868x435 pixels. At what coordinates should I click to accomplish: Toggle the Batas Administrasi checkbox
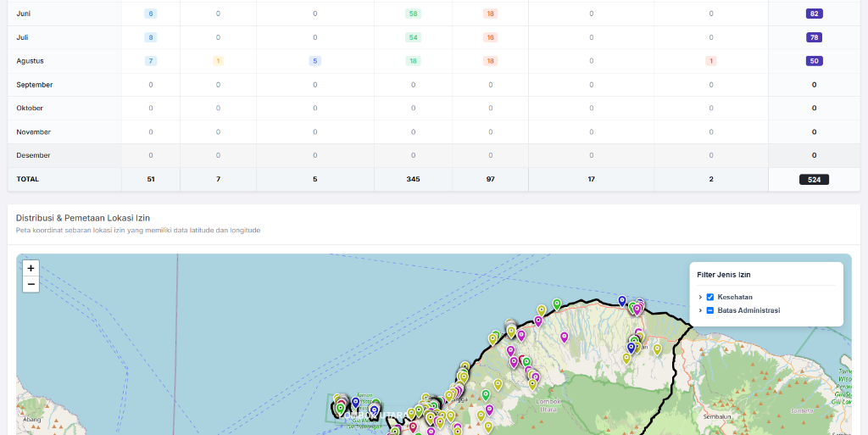tap(710, 310)
